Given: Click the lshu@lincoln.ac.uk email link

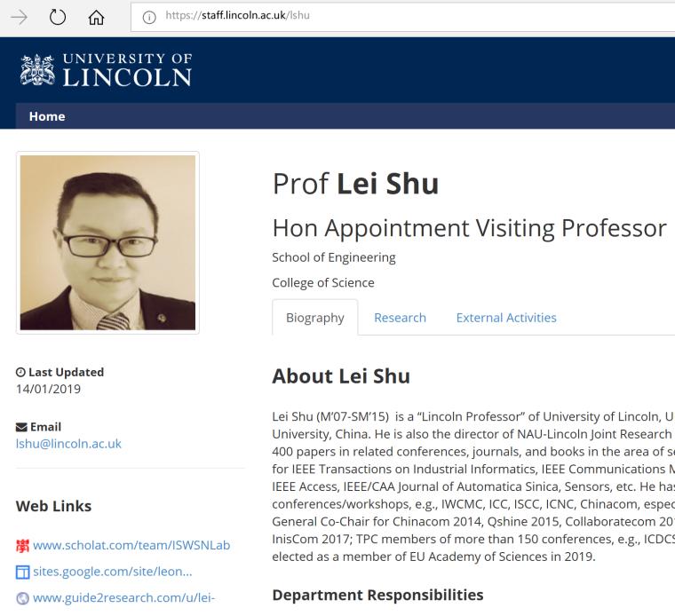Looking at the screenshot, I should [68, 444].
